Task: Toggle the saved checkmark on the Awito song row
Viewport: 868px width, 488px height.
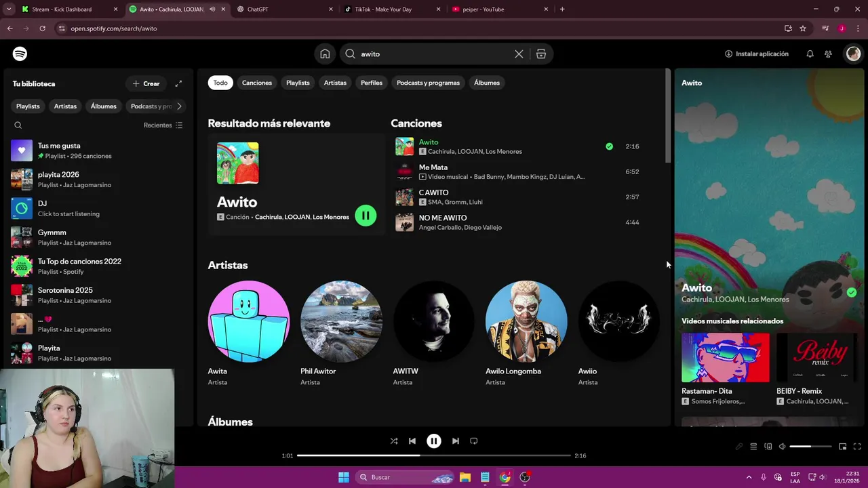Action: (609, 146)
